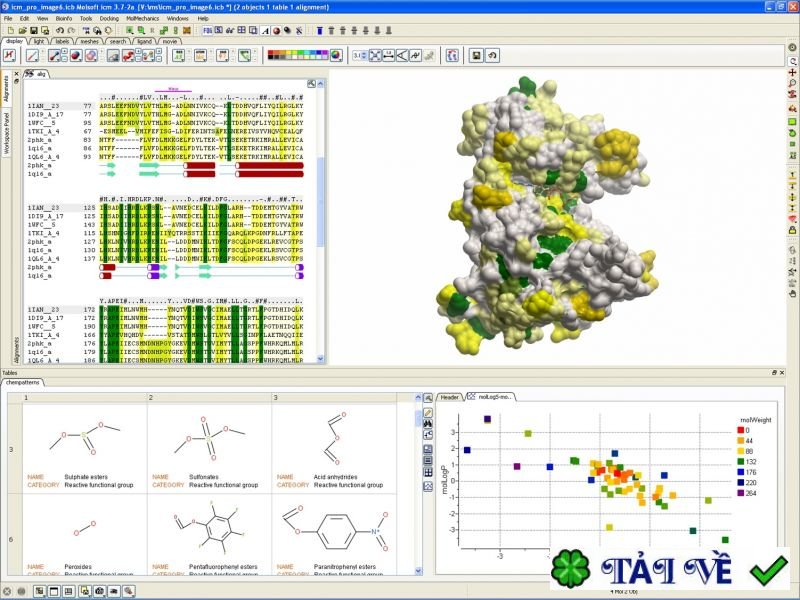This screenshot has height=600, width=800.
Task: Pick the green color swatch
Action: point(301,53)
